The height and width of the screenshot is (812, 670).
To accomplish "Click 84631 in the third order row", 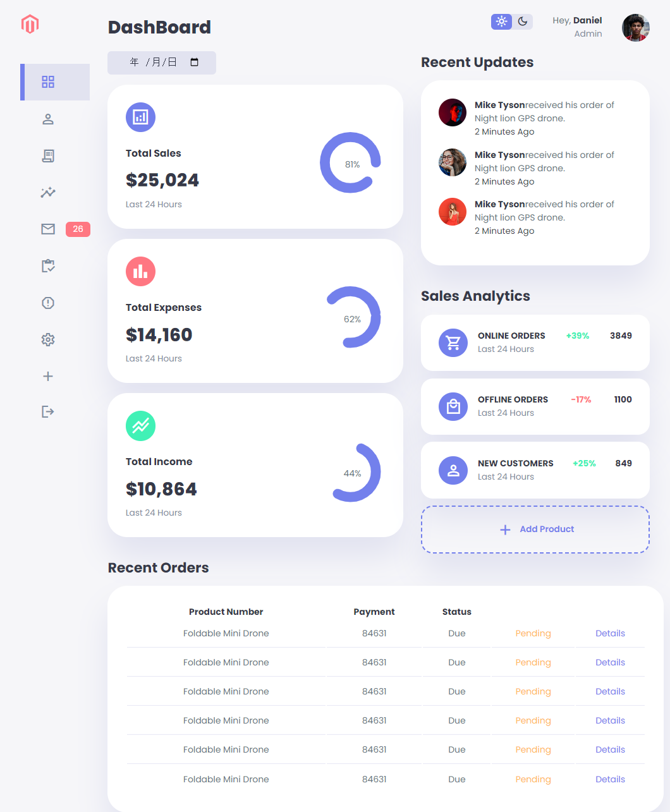I will pyautogui.click(x=374, y=691).
